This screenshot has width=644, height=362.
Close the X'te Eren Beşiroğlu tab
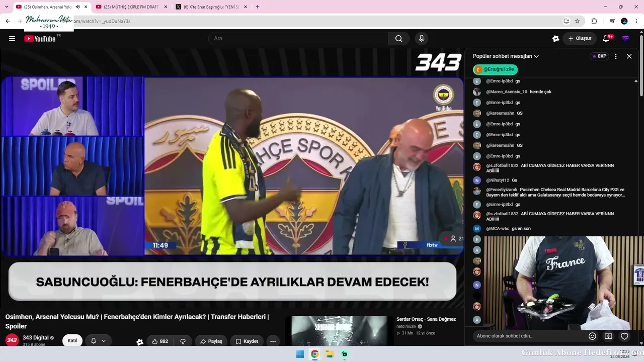tap(245, 7)
